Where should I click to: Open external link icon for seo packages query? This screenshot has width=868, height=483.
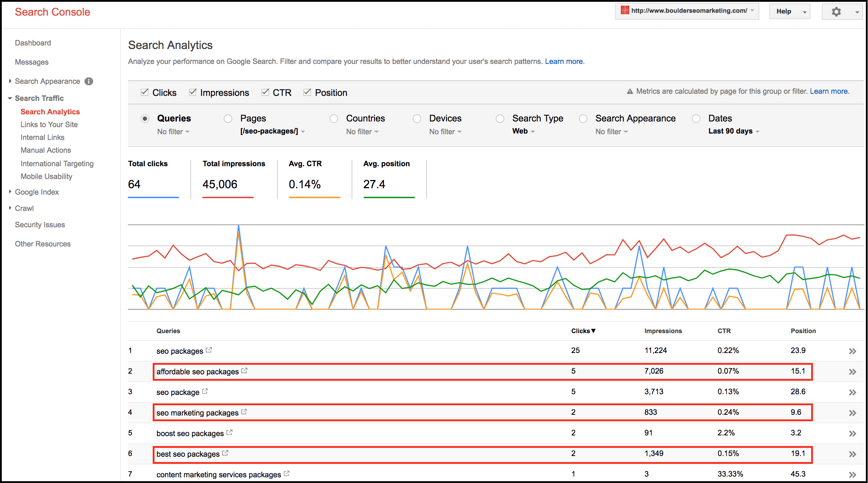(x=209, y=350)
